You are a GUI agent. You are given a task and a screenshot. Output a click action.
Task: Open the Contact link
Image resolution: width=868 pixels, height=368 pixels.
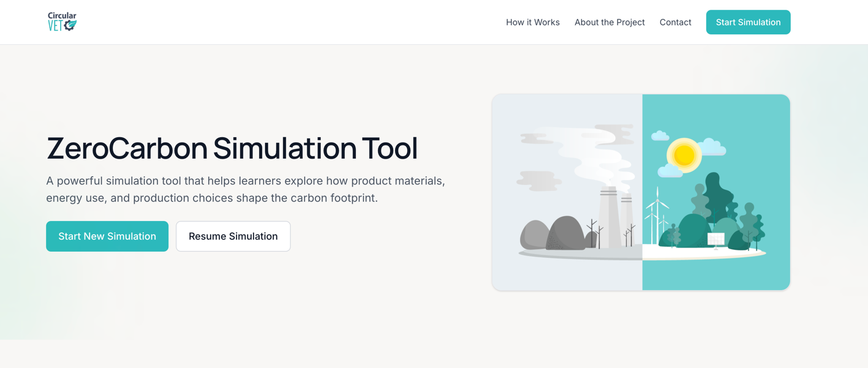tap(675, 22)
